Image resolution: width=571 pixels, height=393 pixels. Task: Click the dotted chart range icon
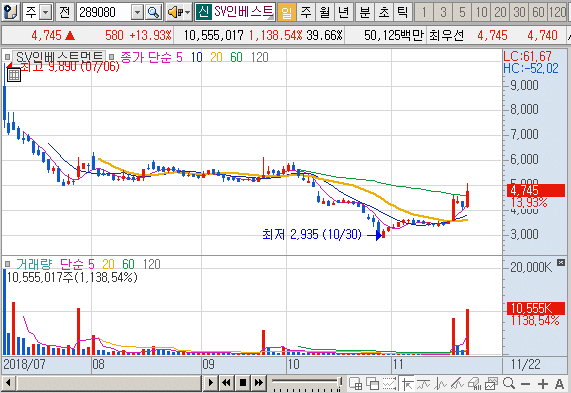coord(389,384)
